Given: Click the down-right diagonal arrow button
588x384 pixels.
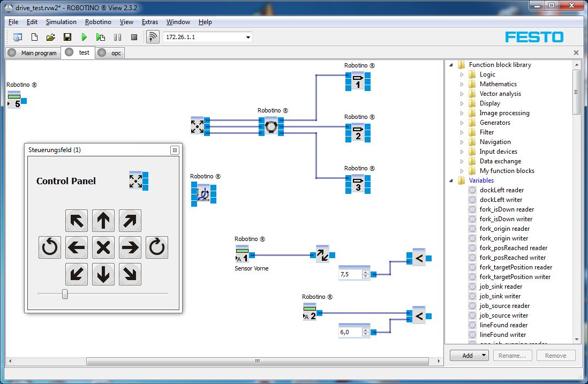Looking at the screenshot, I should (x=130, y=274).
